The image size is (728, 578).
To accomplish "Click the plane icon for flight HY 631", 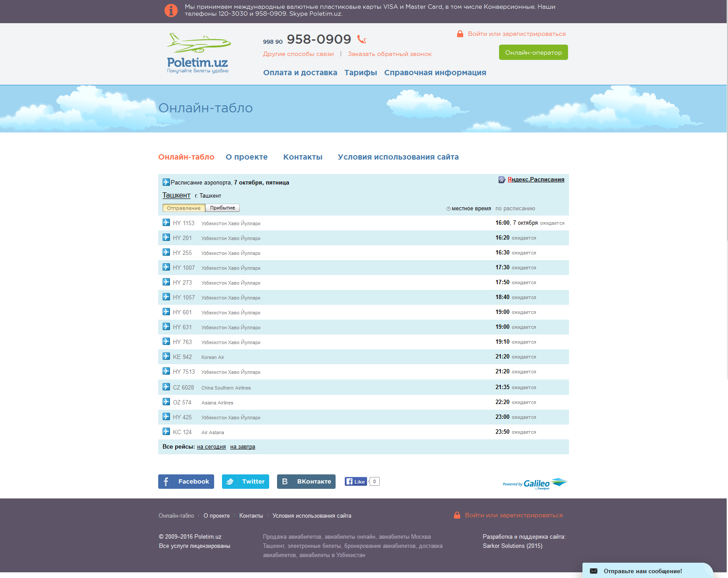I will point(166,326).
